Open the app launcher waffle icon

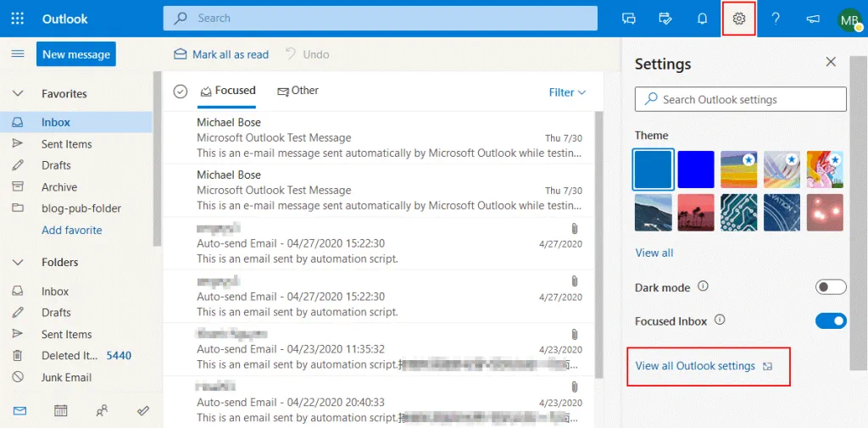pyautogui.click(x=18, y=19)
